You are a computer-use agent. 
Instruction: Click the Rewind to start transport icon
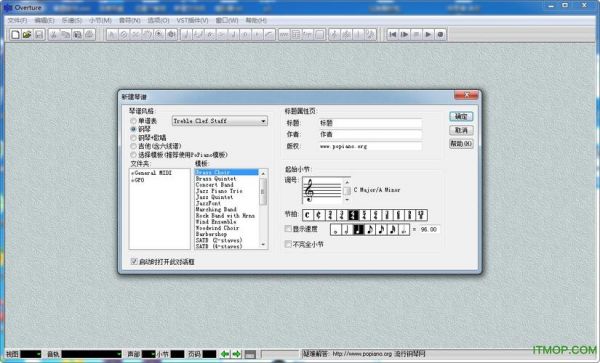pos(393,35)
